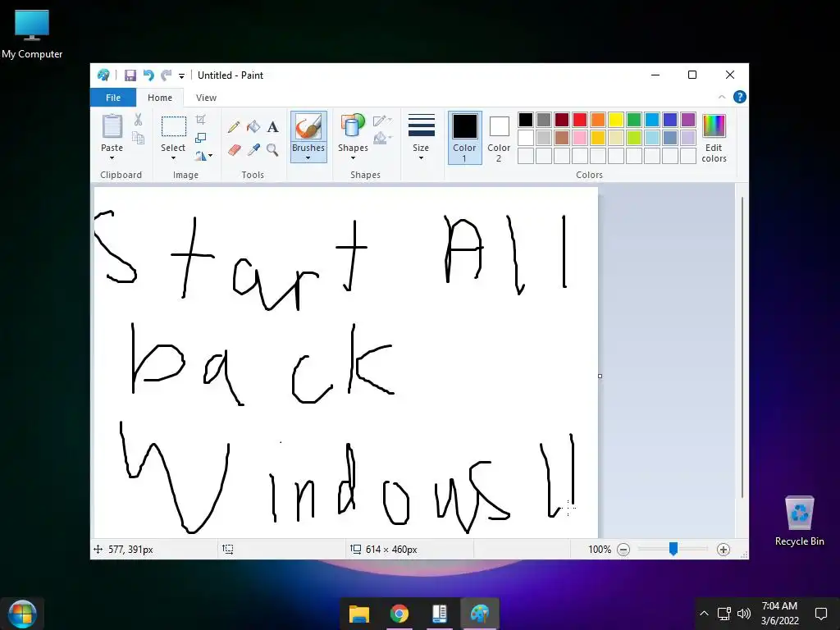Select the My Computer desktop icon
This screenshot has width=840, height=630.
click(32, 34)
